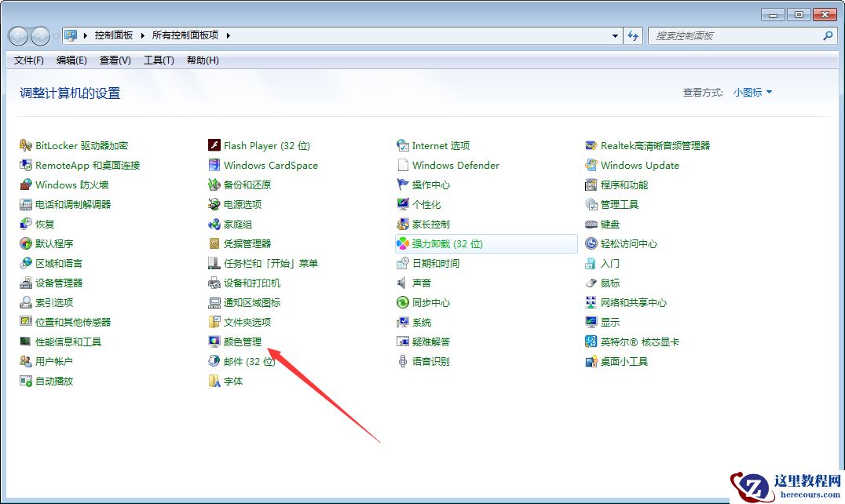Open the 鼠标 icon
The image size is (845, 504).
(591, 283)
